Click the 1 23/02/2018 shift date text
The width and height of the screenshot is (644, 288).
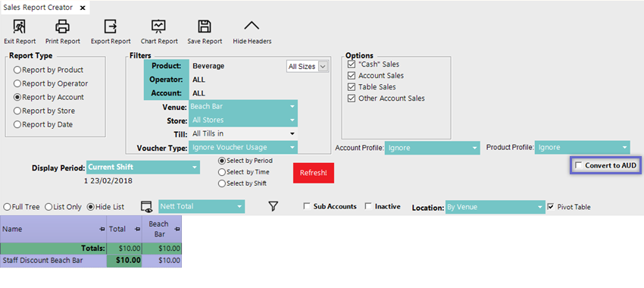pos(108,181)
